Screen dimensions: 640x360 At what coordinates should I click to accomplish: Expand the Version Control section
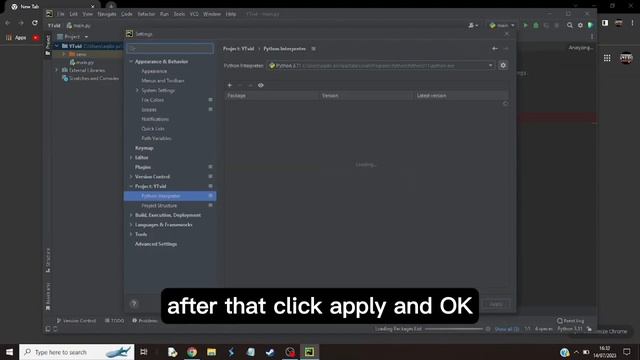[131, 177]
